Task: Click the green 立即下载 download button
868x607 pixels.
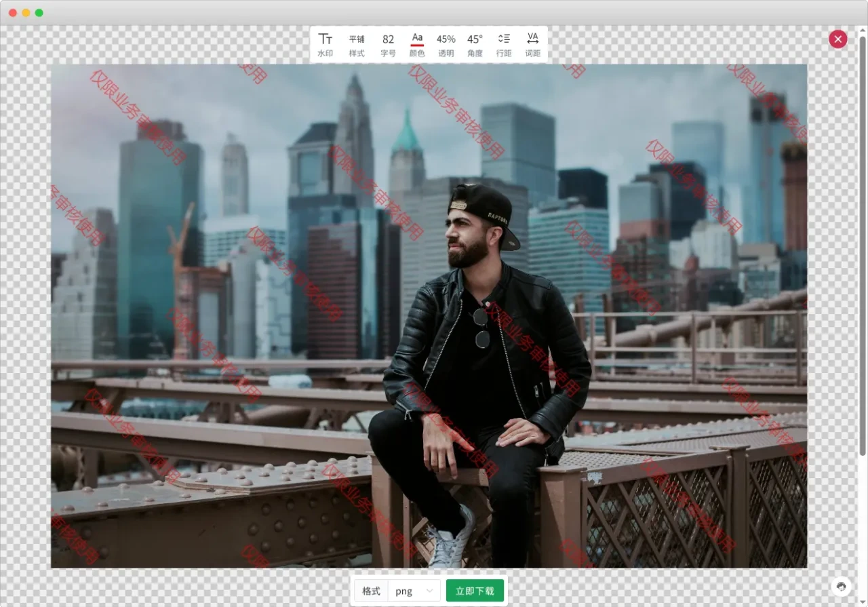Action: click(x=475, y=591)
